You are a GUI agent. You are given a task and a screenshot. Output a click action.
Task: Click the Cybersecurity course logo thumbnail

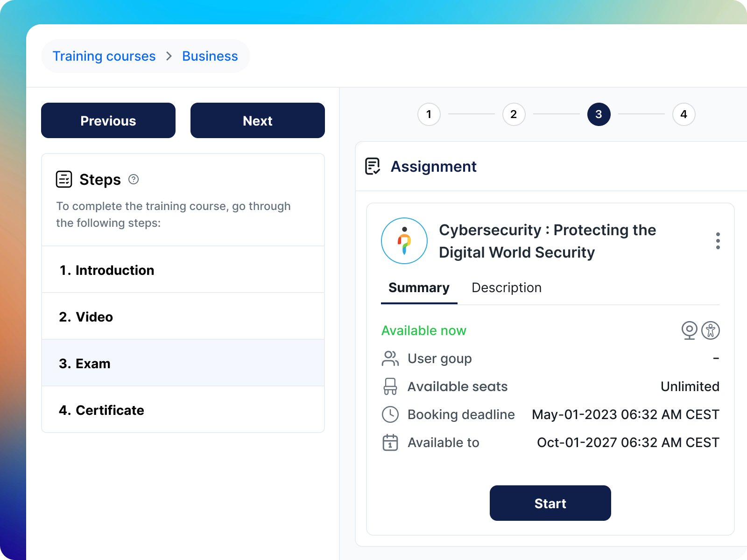pos(404,241)
